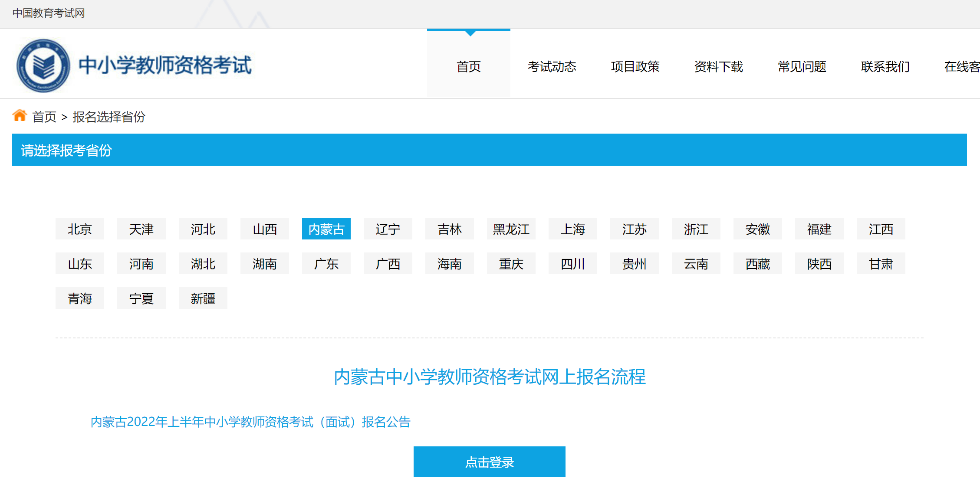Choose 宁夏 province button
The height and width of the screenshot is (498, 980).
[x=141, y=298]
